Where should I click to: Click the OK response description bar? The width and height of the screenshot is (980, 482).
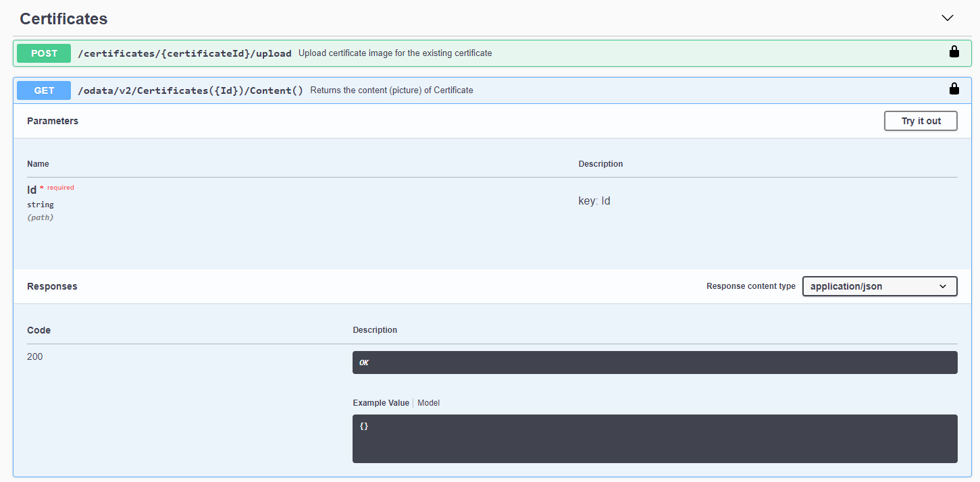click(654, 363)
